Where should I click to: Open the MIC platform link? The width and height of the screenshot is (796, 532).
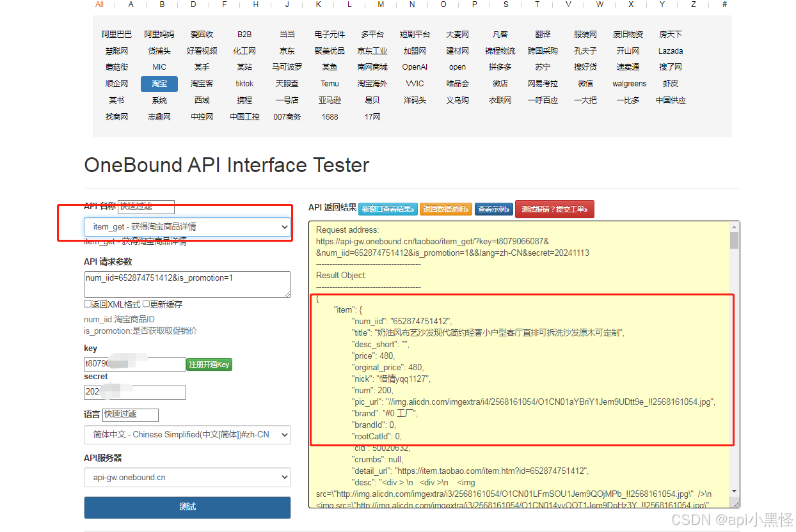[x=159, y=67]
